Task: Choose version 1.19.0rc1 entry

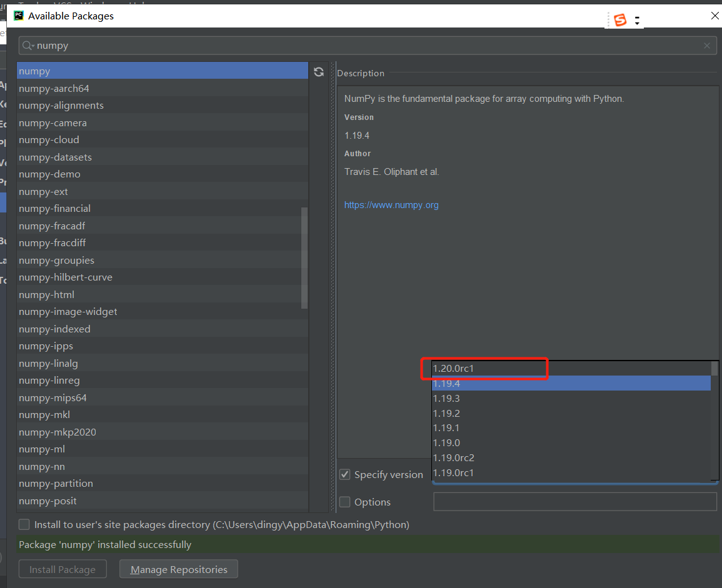Action: click(x=571, y=472)
